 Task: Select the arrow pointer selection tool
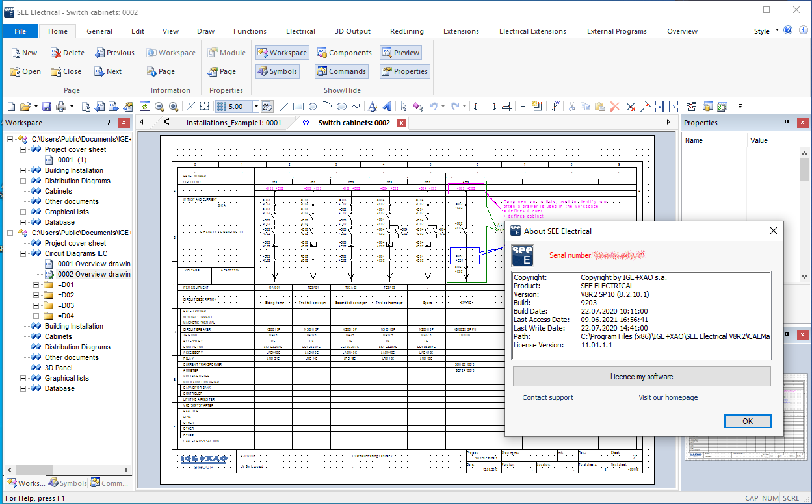point(404,107)
